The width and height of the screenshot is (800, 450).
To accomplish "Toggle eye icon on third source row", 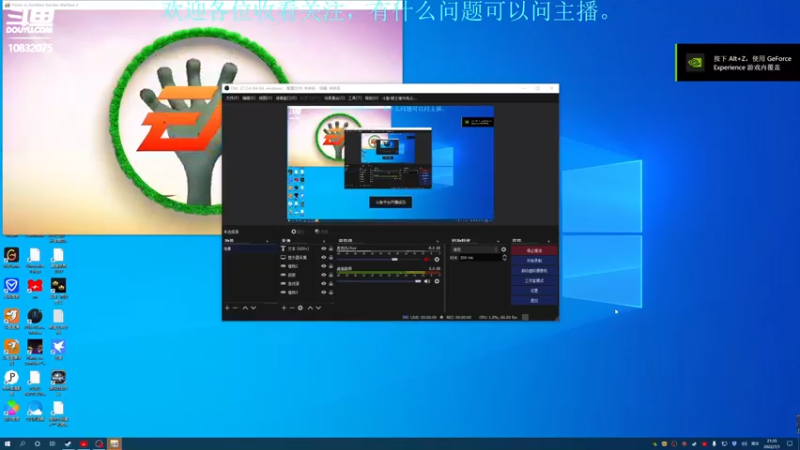I will (x=323, y=266).
